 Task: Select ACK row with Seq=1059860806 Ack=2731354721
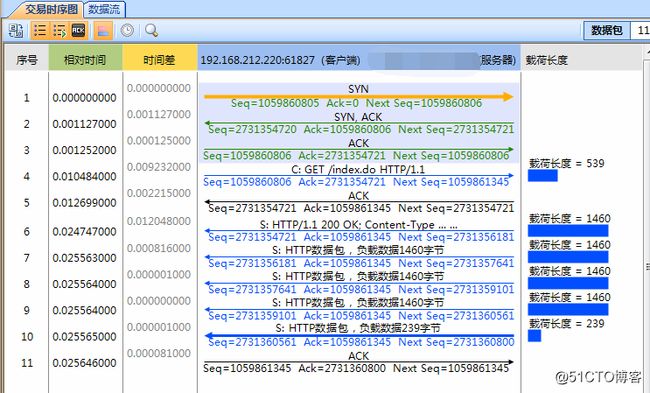[x=358, y=149]
